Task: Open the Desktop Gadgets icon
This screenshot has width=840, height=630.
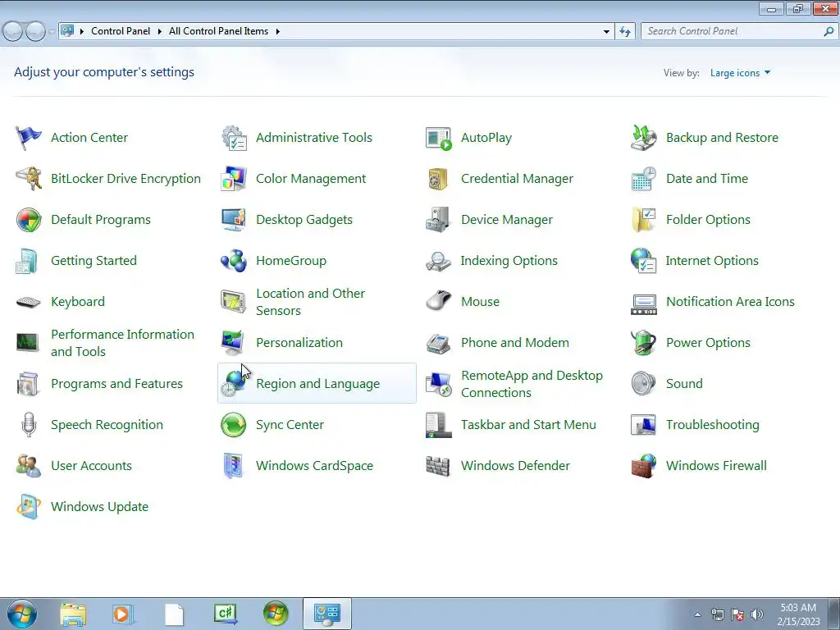Action: 234,220
